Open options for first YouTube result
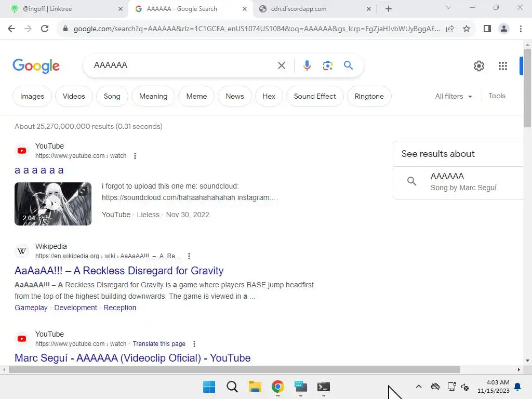 (x=135, y=156)
